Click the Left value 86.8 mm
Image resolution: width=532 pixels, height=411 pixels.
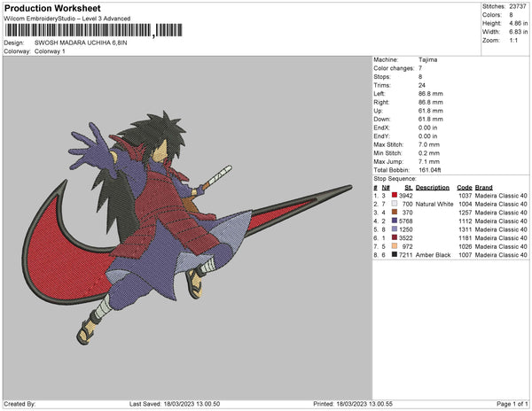(431, 94)
